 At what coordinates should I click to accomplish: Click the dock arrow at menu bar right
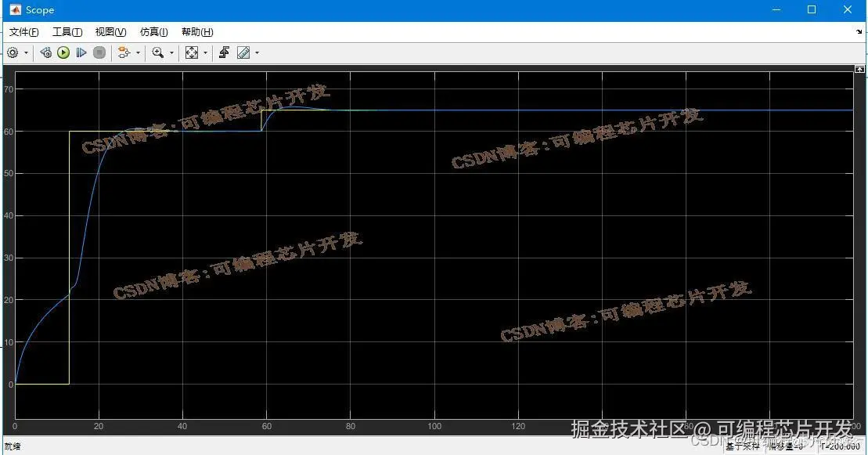tap(859, 32)
